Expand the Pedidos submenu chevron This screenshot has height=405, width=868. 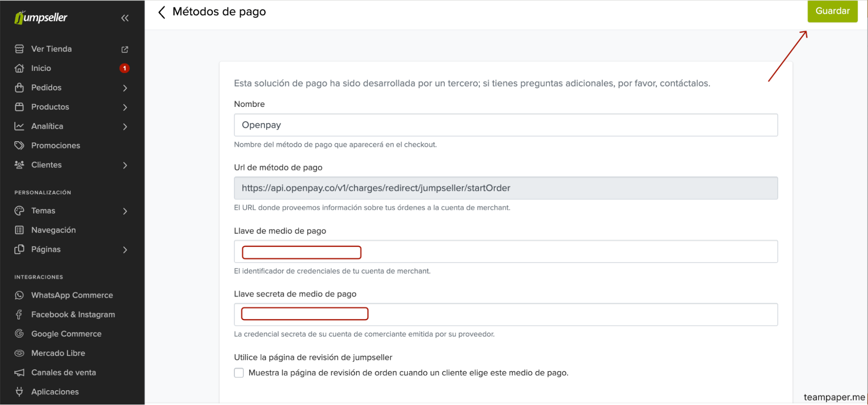pyautogui.click(x=125, y=88)
